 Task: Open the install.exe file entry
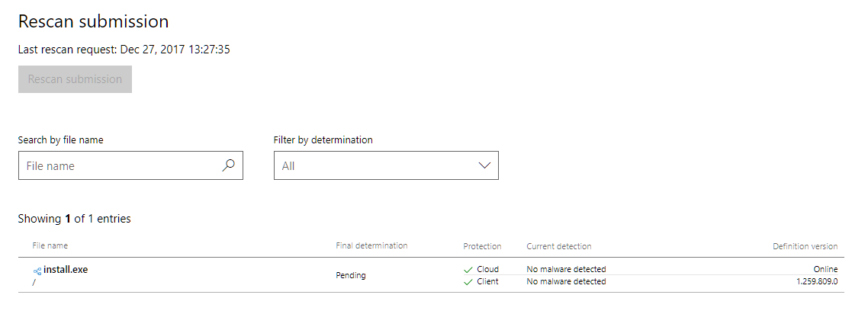coord(66,269)
